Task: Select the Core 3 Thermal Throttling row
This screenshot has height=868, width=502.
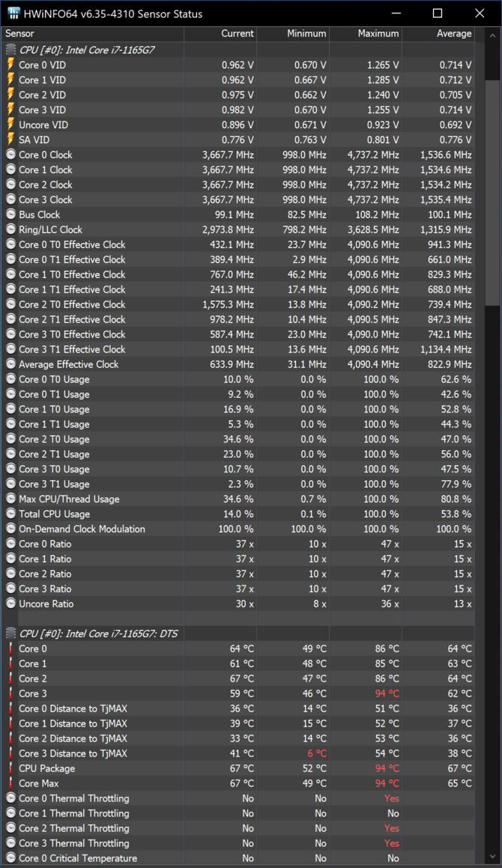Action: 238,843
